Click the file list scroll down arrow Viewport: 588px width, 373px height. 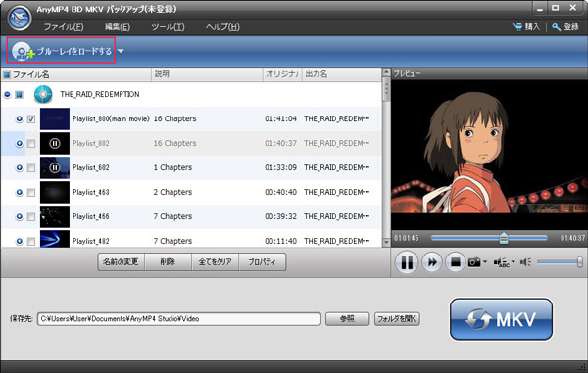(386, 242)
